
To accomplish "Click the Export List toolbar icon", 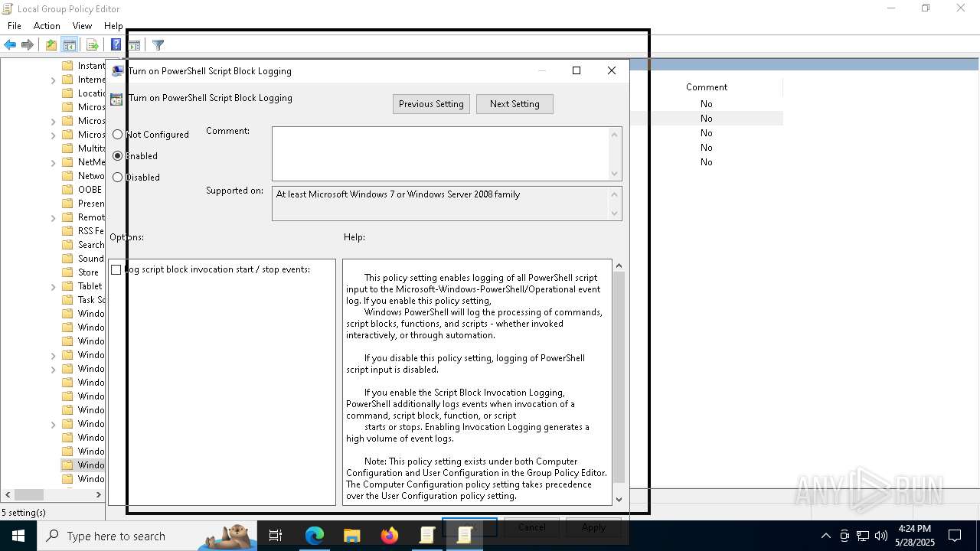I will click(92, 45).
